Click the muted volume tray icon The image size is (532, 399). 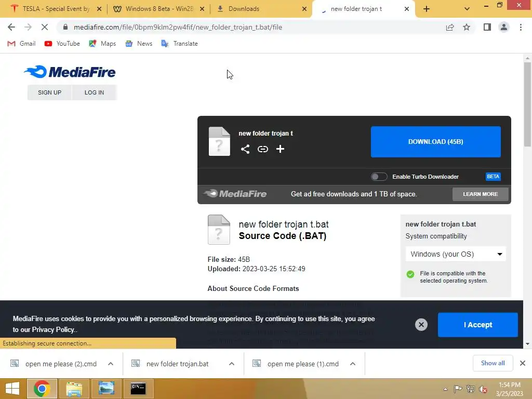[483, 389]
